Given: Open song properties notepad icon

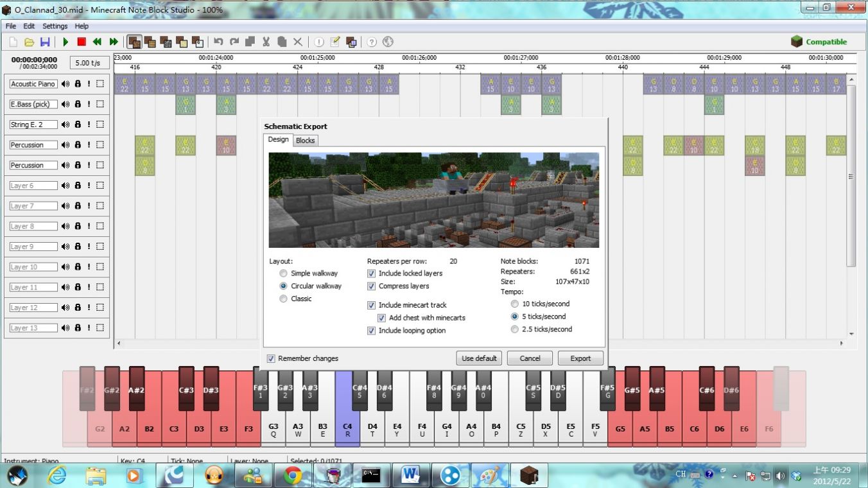Looking at the screenshot, I should (x=335, y=42).
